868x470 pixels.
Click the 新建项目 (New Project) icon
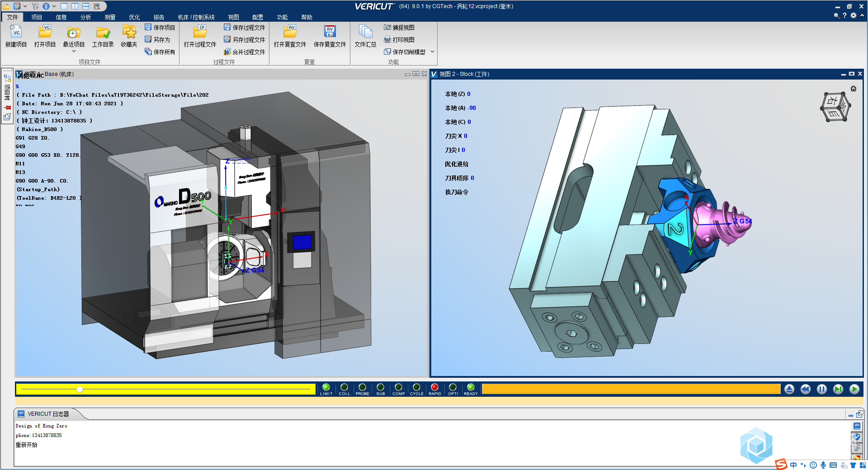point(16,32)
